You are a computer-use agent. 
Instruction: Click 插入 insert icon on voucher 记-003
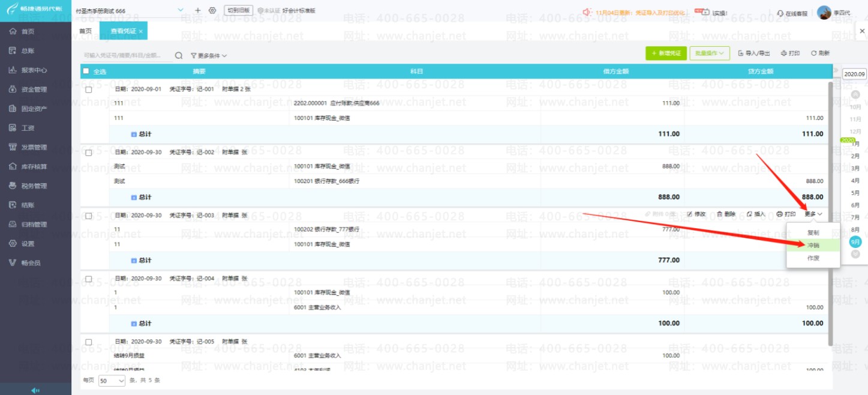point(756,214)
